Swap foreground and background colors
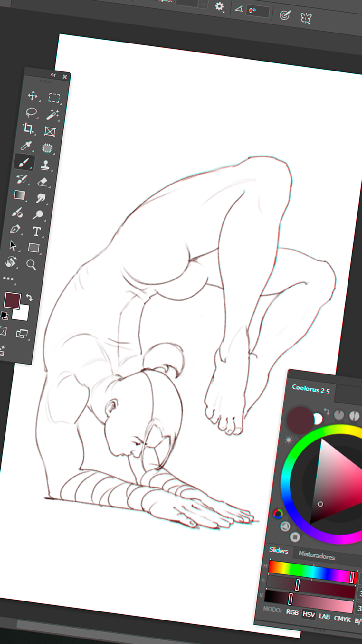 (x=29, y=297)
